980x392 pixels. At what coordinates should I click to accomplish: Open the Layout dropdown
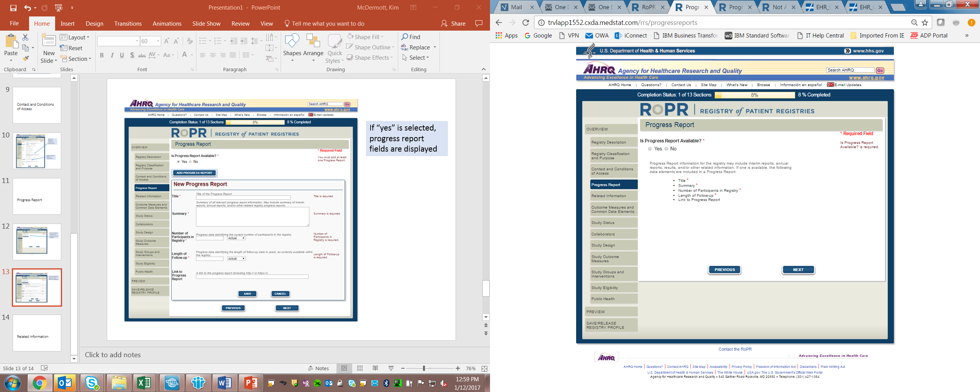point(75,37)
